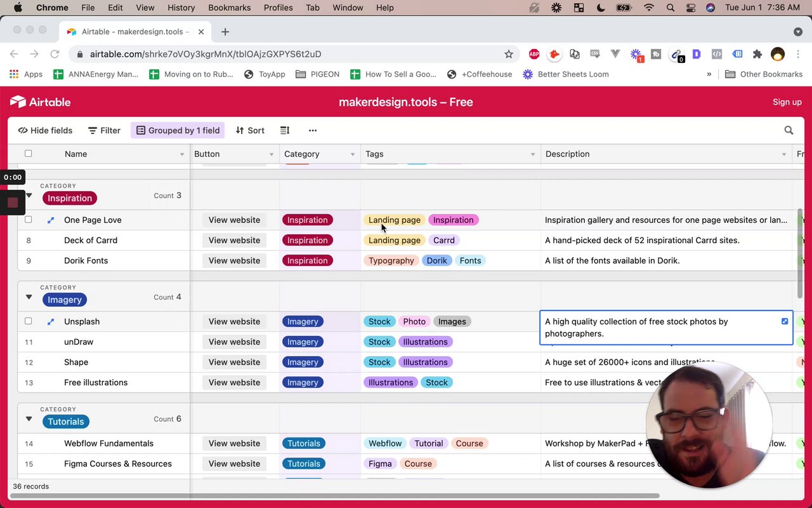Click the Imagery category pill in the Shape row
Viewport: 812px width, 508px height.
tap(303, 362)
